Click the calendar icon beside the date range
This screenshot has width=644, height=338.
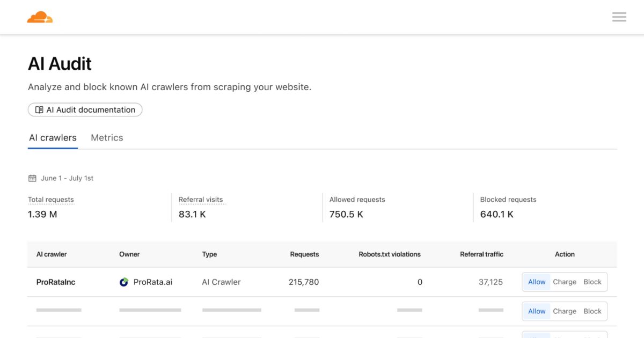(x=32, y=178)
